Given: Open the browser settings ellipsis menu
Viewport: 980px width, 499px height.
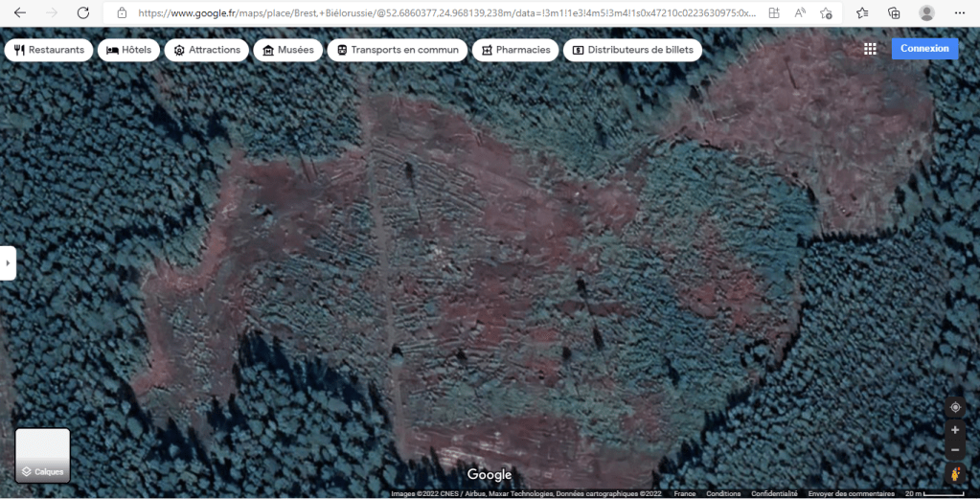Looking at the screenshot, I should (x=960, y=13).
